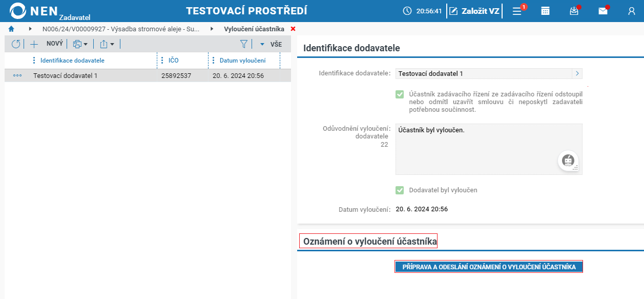Screen dimensions: 644x299
Task: Sort by Datum vyloučení column header
Action: (242, 61)
